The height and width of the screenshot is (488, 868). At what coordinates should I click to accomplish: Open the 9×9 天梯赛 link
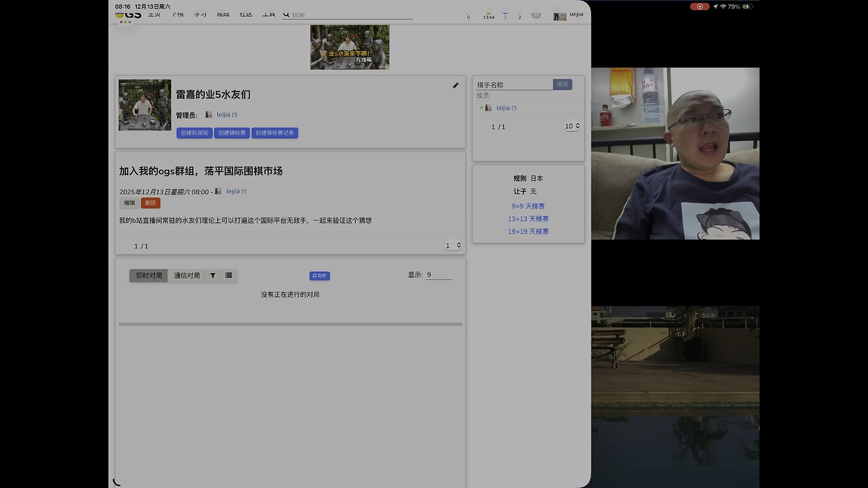pyautogui.click(x=528, y=206)
